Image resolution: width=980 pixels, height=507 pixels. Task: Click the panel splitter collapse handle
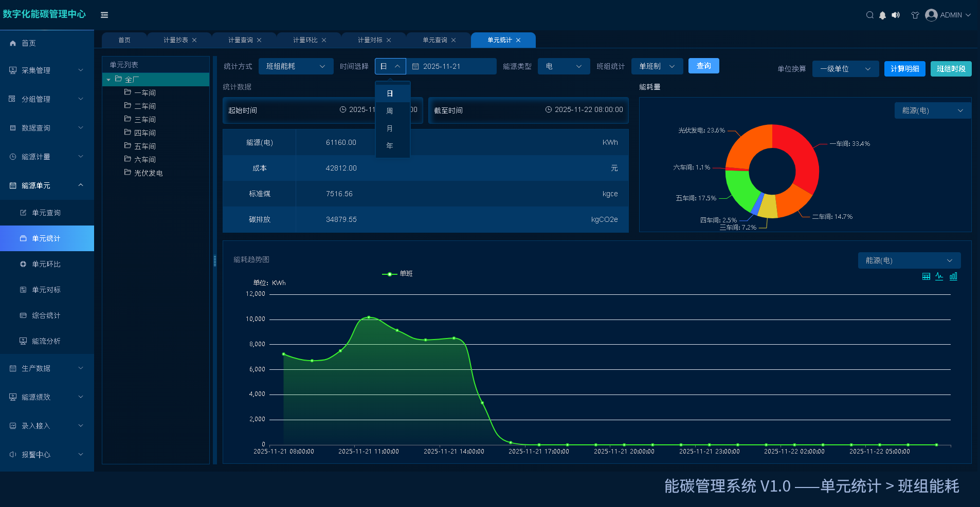tap(215, 260)
